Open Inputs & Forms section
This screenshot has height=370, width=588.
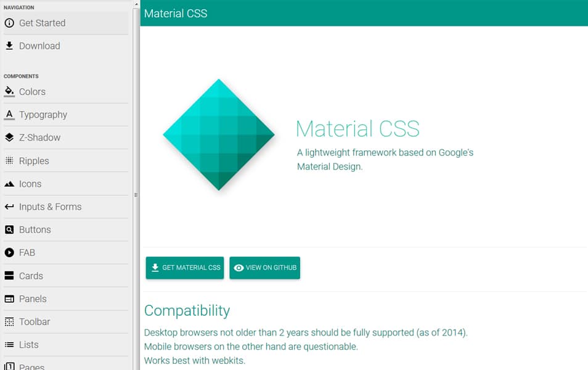point(66,207)
